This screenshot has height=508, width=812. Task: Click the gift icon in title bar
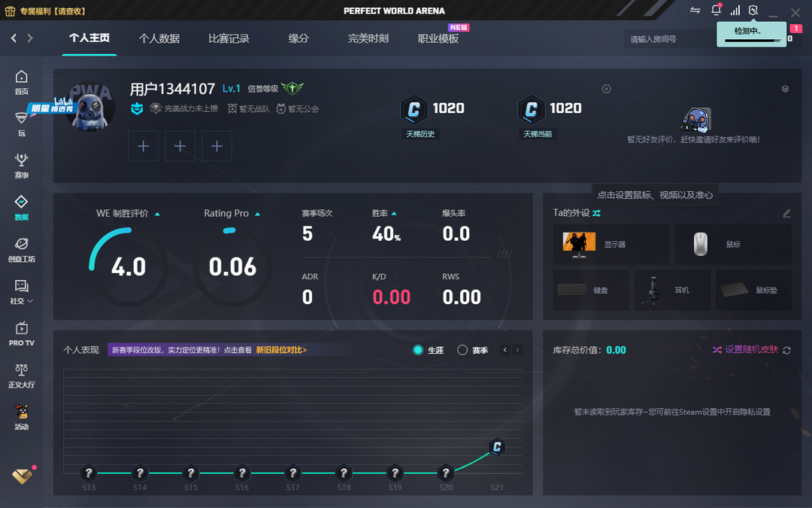[10, 11]
